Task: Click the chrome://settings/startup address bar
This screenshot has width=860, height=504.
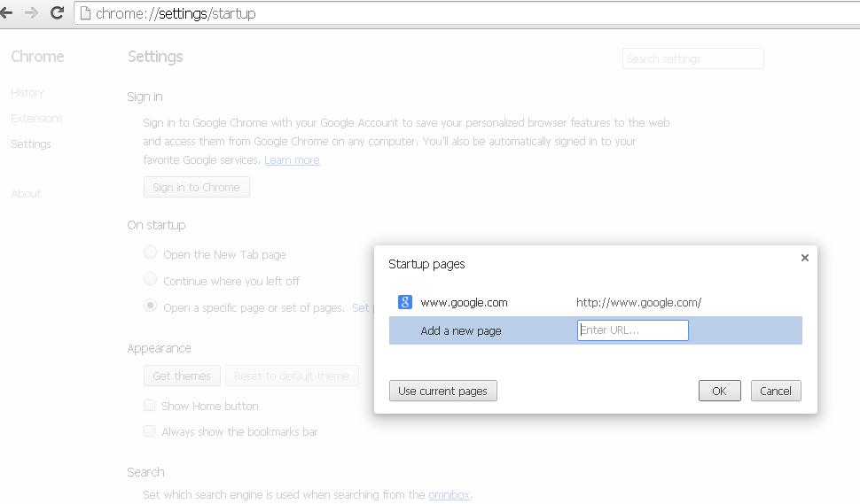Action: tap(466, 13)
